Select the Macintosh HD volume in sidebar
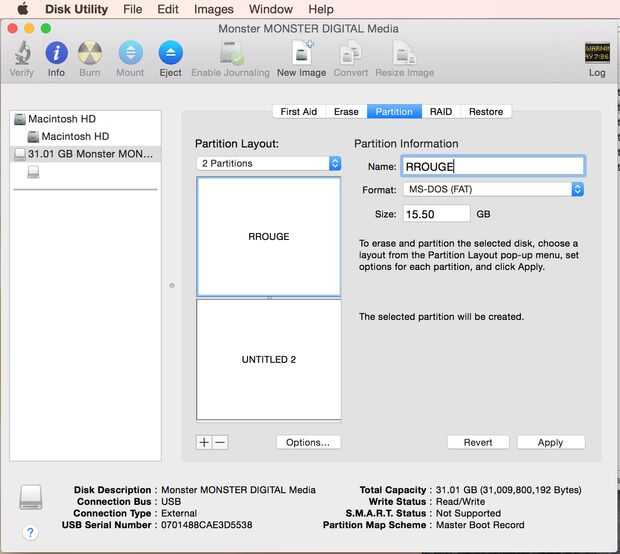 85,136
